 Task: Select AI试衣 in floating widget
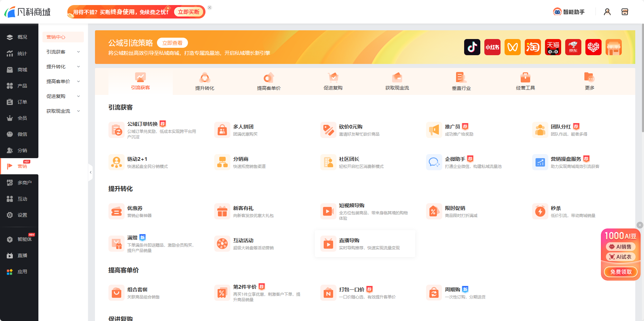pyautogui.click(x=620, y=257)
